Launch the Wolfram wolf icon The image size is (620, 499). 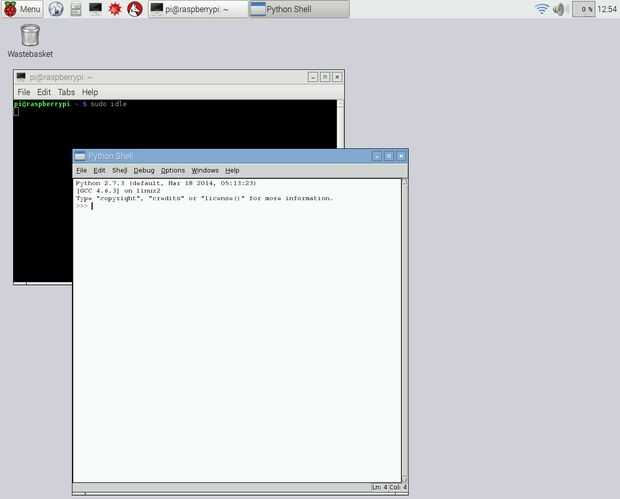[135, 9]
